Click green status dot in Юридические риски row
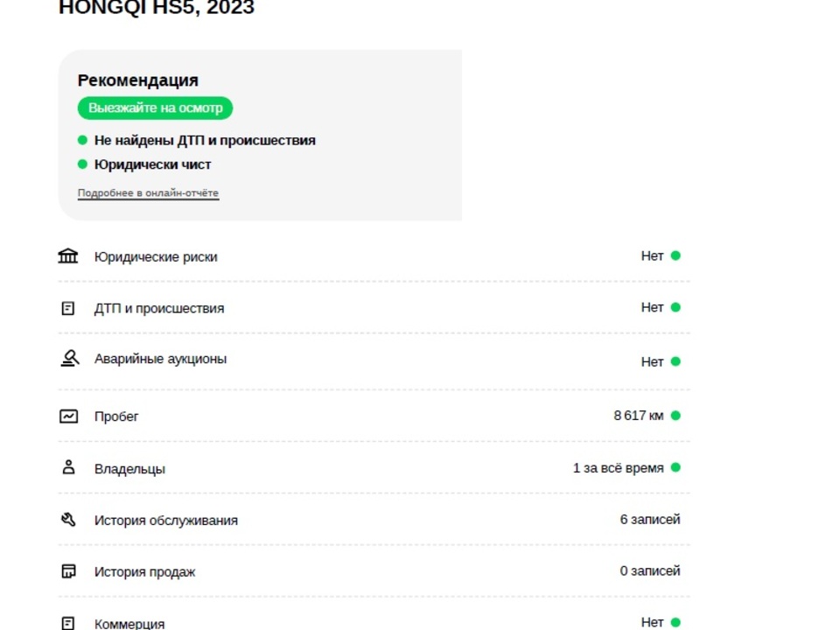 [675, 255]
